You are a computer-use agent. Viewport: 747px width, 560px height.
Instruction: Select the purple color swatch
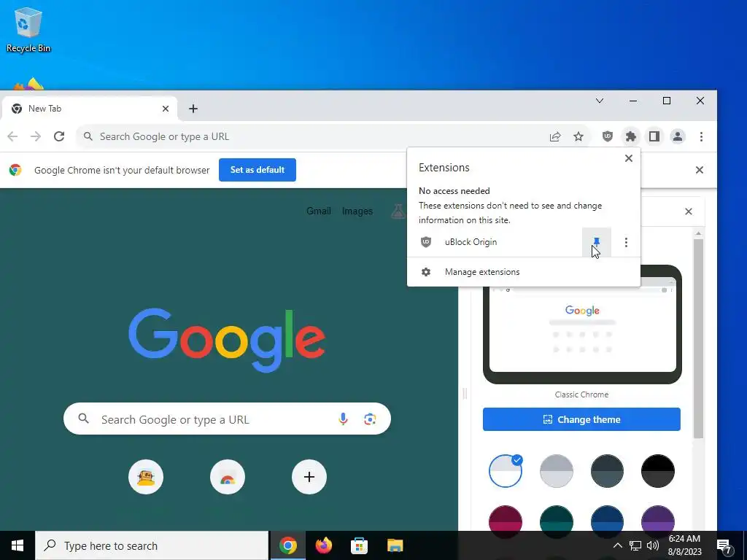tap(658, 518)
